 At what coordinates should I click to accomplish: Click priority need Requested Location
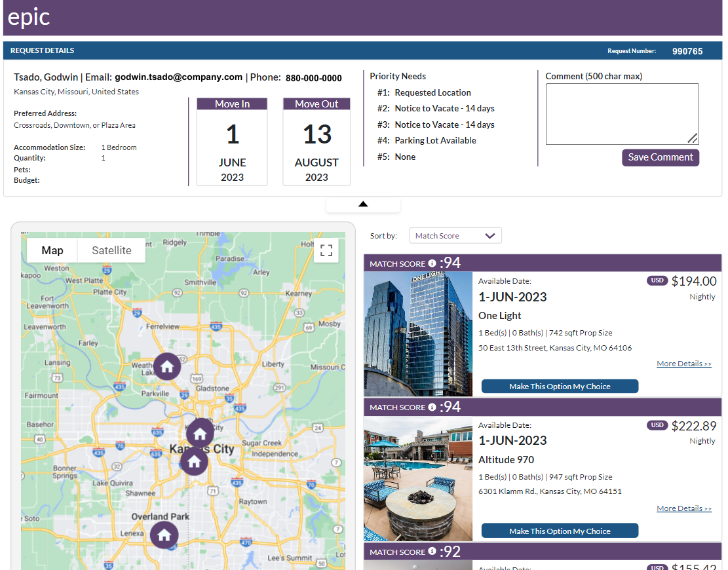pyautogui.click(x=432, y=92)
